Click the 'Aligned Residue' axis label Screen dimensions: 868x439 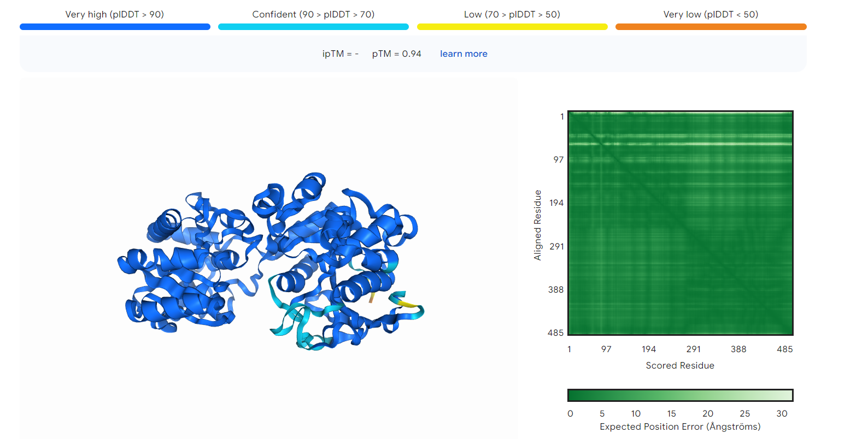[537, 225]
